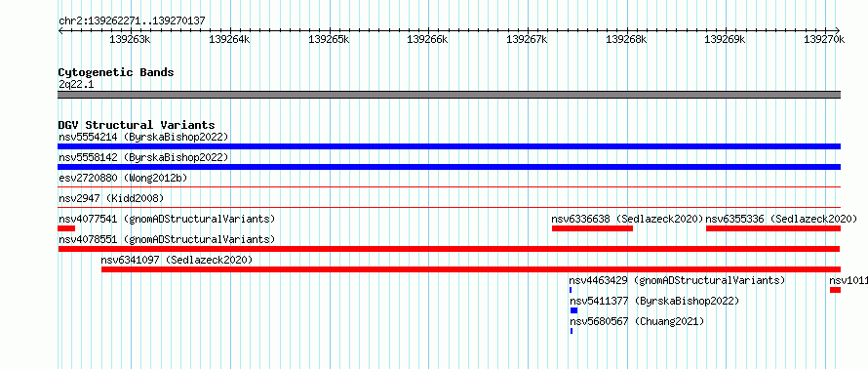Open nsv4463429 gnomAD variant label
Image resolution: width=868 pixels, height=369 pixels.
tap(677, 280)
